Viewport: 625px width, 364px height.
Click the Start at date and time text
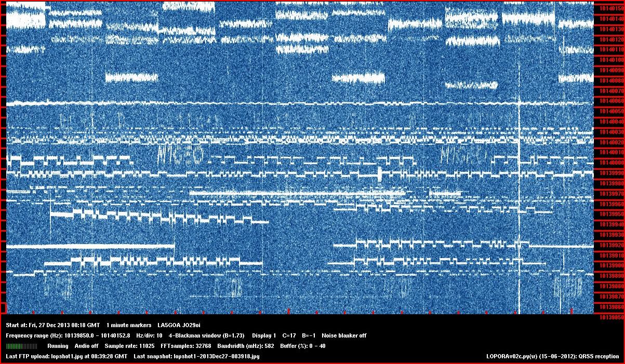pos(53,325)
